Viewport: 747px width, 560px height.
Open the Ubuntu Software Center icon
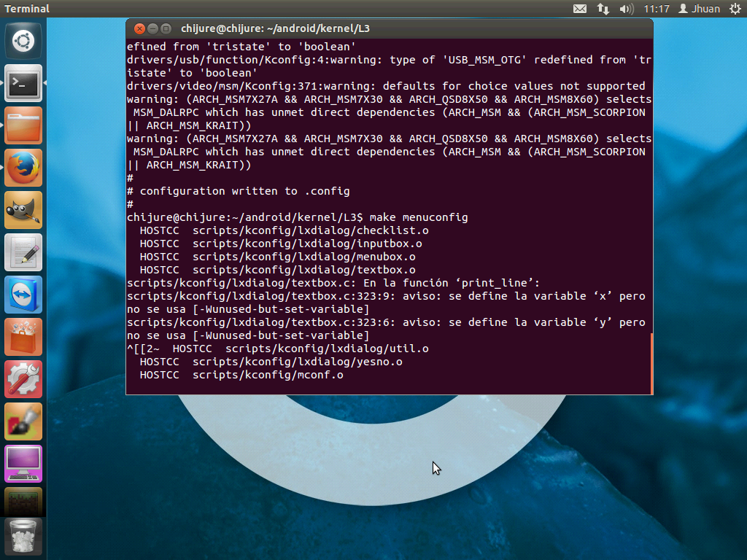pos(23,337)
